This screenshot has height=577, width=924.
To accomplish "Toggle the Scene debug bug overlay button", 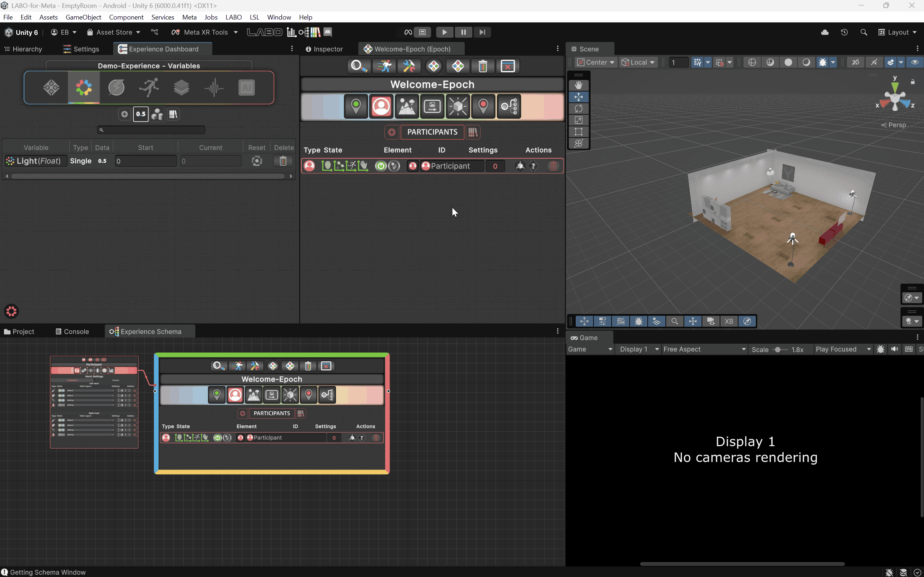I will click(639, 322).
